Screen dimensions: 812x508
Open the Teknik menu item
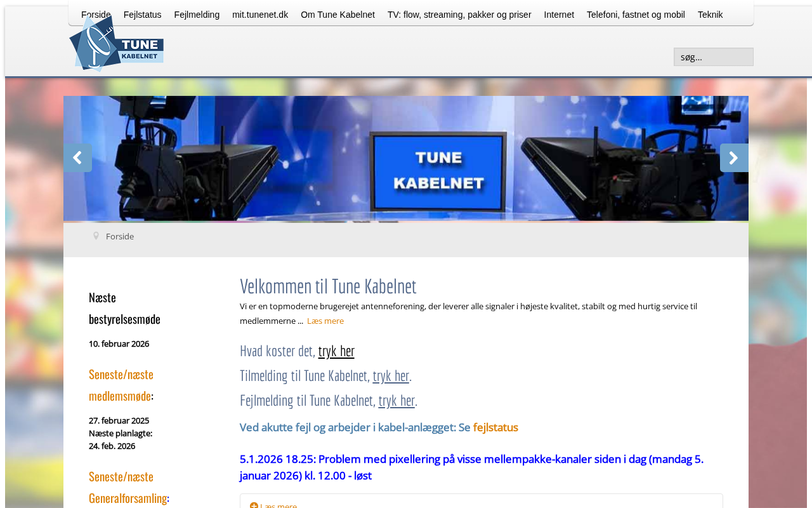click(x=710, y=15)
